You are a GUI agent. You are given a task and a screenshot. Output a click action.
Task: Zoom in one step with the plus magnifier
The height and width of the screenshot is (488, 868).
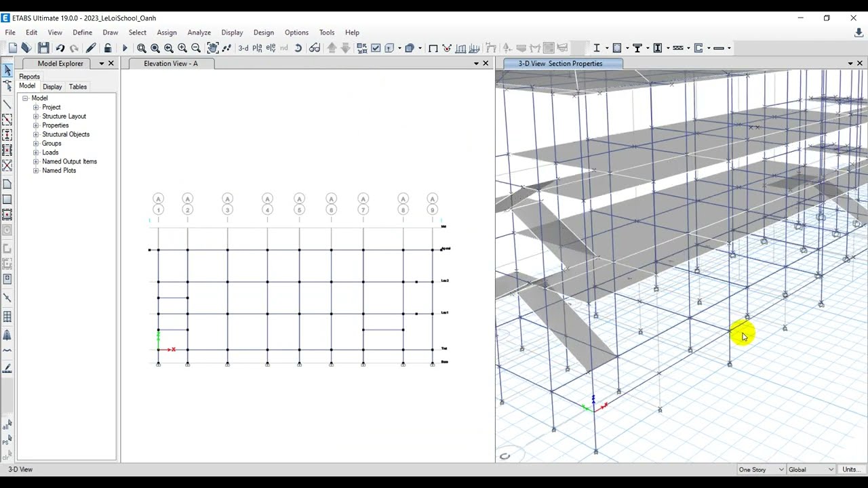point(182,48)
